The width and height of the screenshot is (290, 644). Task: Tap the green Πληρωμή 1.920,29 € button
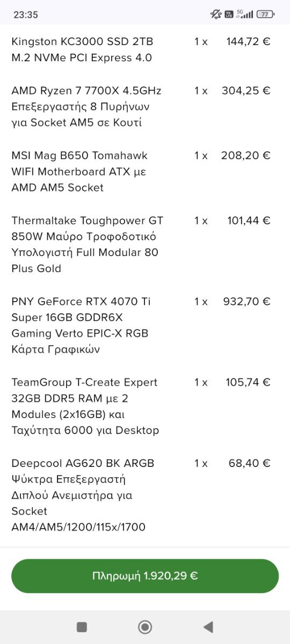click(145, 576)
